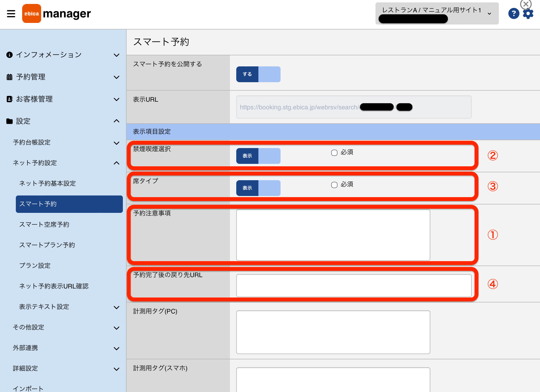This screenshot has height=392, width=540.
Task: Click the スマート予約 page title
Action: (x=161, y=42)
